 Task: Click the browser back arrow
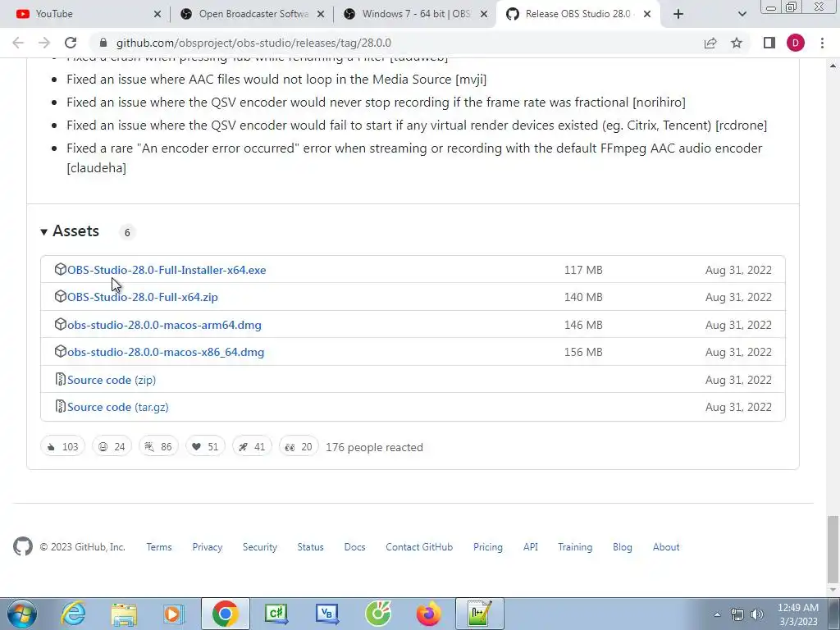(x=18, y=43)
